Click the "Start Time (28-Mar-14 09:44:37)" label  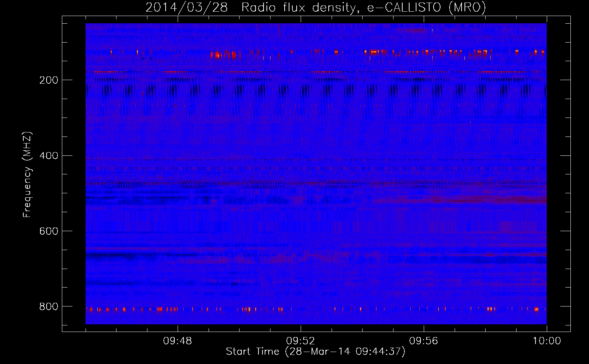click(x=316, y=352)
